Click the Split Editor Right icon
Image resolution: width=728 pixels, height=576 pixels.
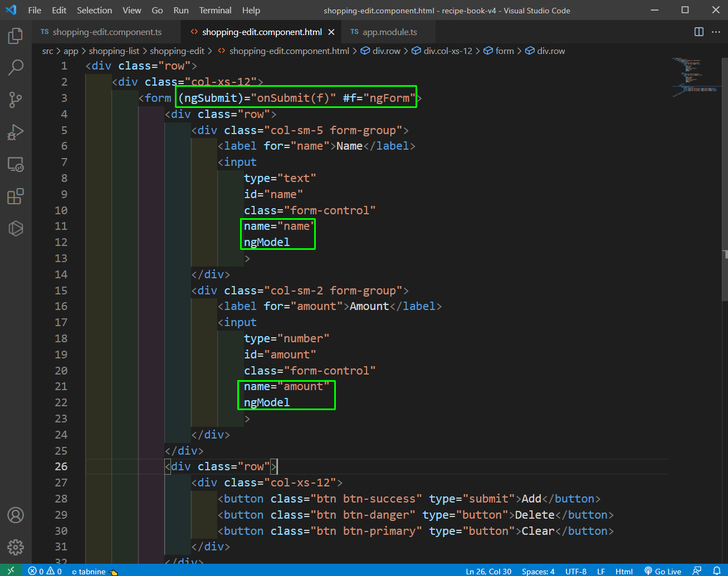coord(699,32)
